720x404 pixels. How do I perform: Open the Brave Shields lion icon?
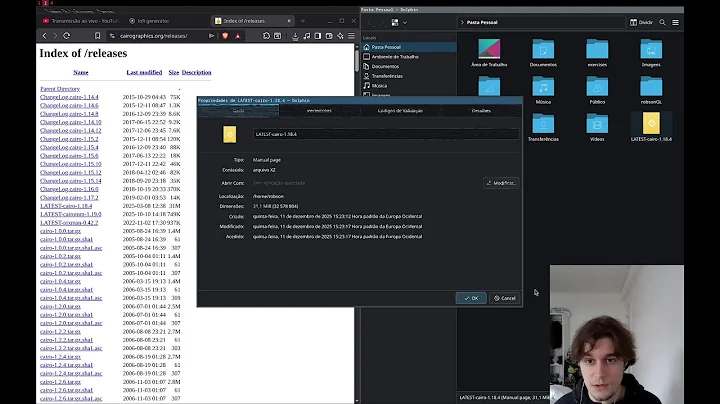tap(225, 36)
